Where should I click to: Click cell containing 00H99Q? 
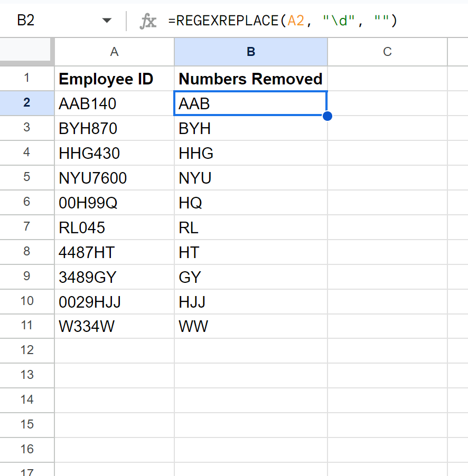(114, 203)
